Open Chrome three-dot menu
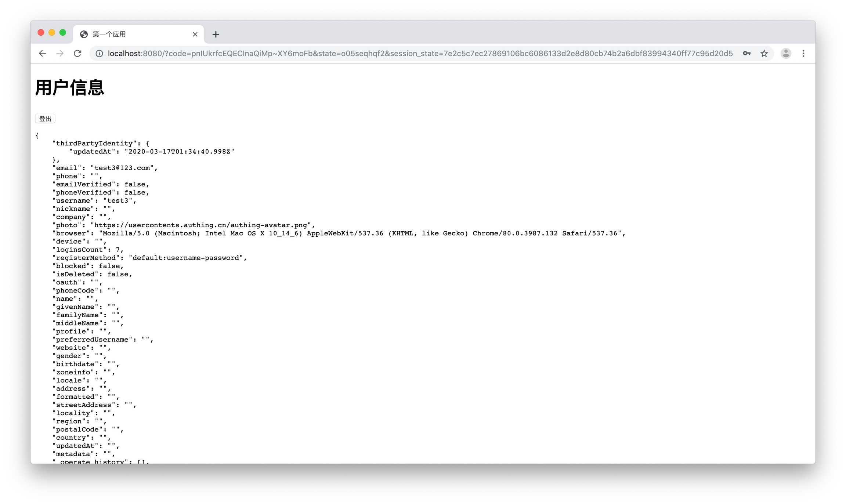This screenshot has height=504, width=846. pyautogui.click(x=803, y=54)
